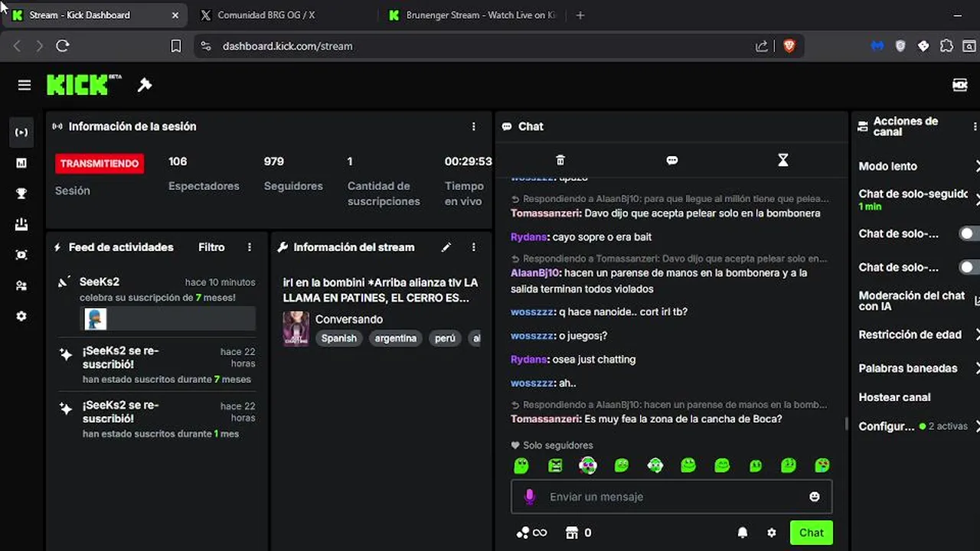Click the perú tag
Viewport: 980px width, 551px height.
tap(445, 338)
